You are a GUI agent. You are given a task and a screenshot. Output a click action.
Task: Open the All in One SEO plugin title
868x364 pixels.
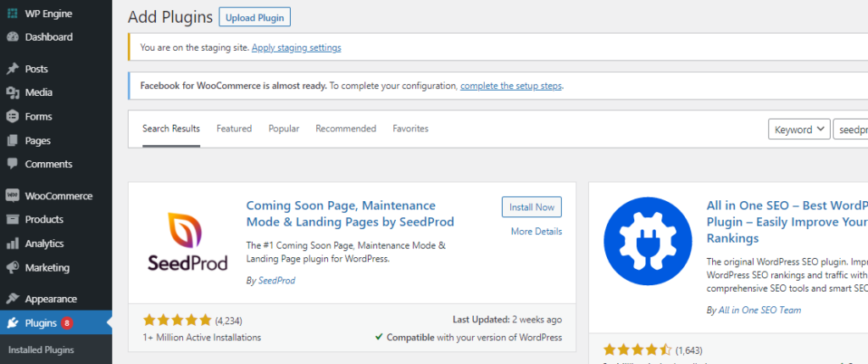tap(787, 221)
